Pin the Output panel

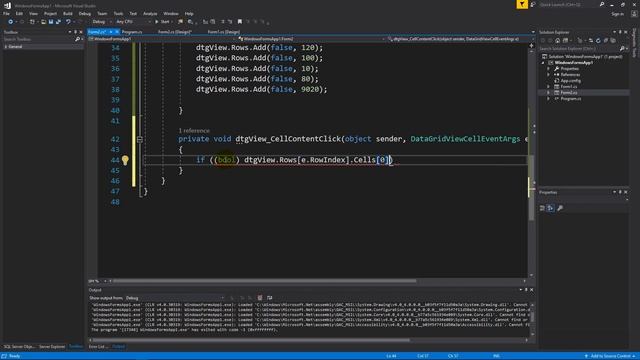526,290
